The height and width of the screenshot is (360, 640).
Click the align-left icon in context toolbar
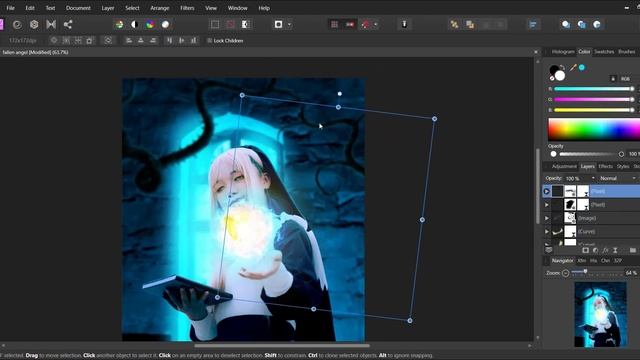[129, 40]
